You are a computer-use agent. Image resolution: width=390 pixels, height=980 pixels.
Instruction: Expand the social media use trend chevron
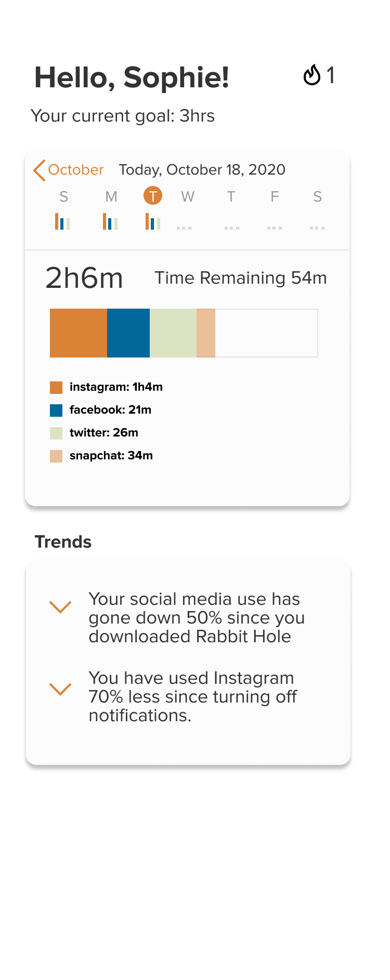[x=60, y=607]
